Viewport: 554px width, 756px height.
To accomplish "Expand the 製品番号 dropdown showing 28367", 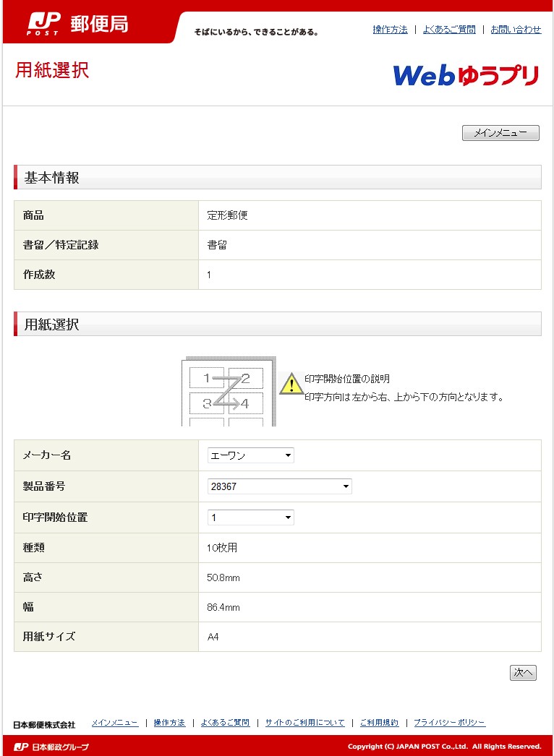I will 279,486.
